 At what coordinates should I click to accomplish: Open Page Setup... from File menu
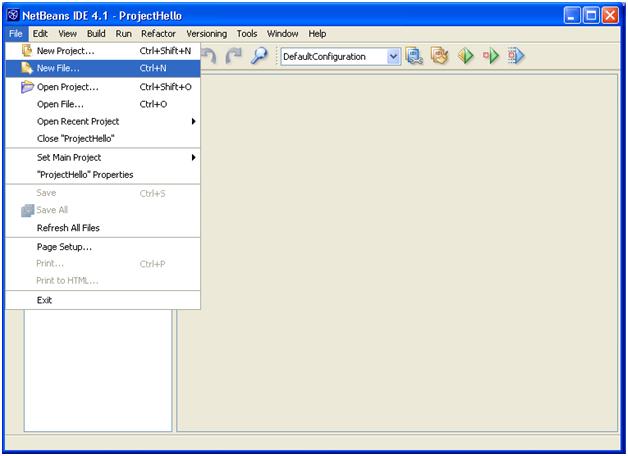(x=103, y=247)
